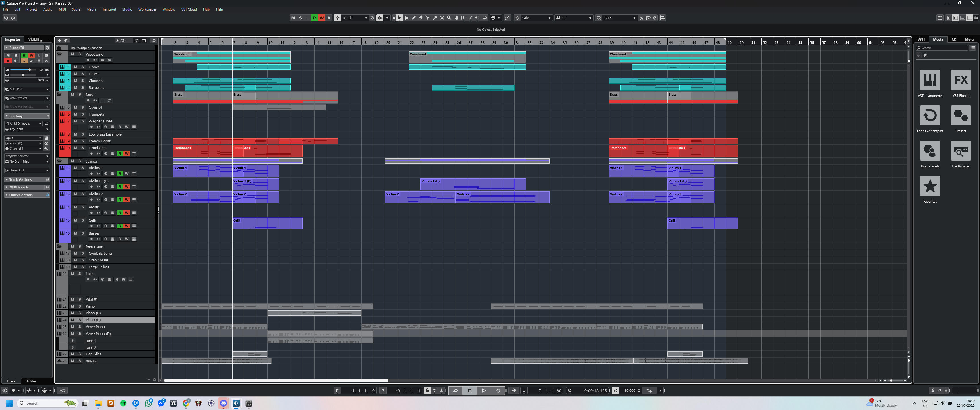Click the Tap tempo button

point(650,391)
